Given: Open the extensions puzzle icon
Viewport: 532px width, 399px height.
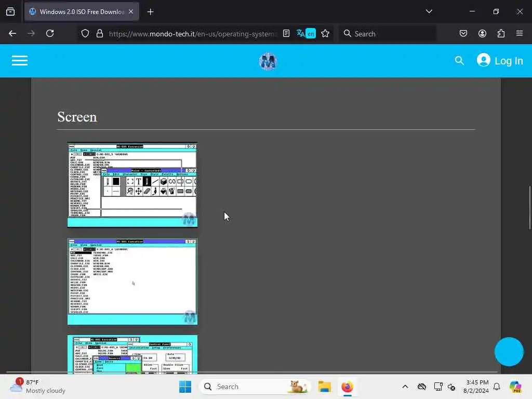Looking at the screenshot, I should [501, 33].
